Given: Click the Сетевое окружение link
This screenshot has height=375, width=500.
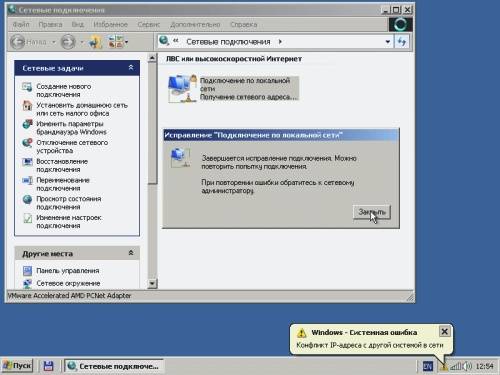Looking at the screenshot, I should [68, 283].
